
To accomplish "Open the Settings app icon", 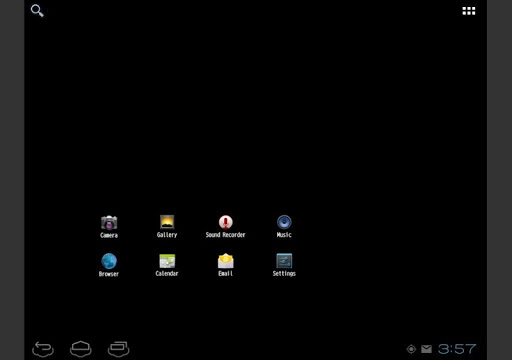I will 284,261.
